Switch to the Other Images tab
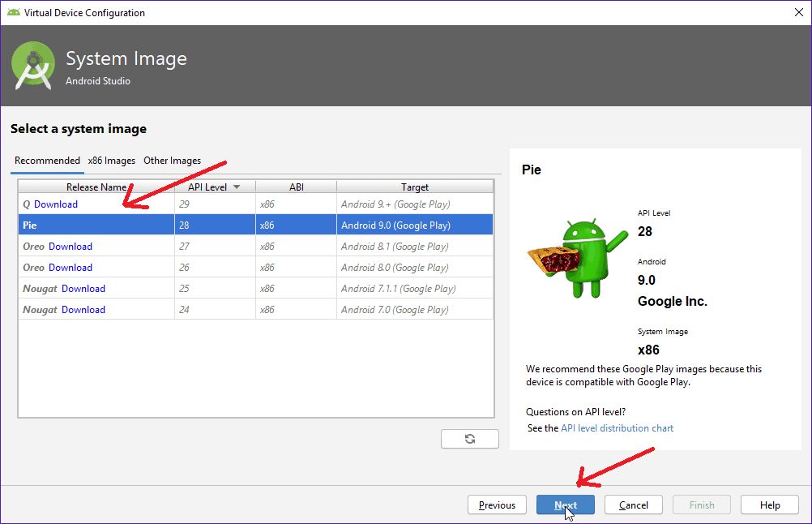The image size is (812, 524). [172, 161]
